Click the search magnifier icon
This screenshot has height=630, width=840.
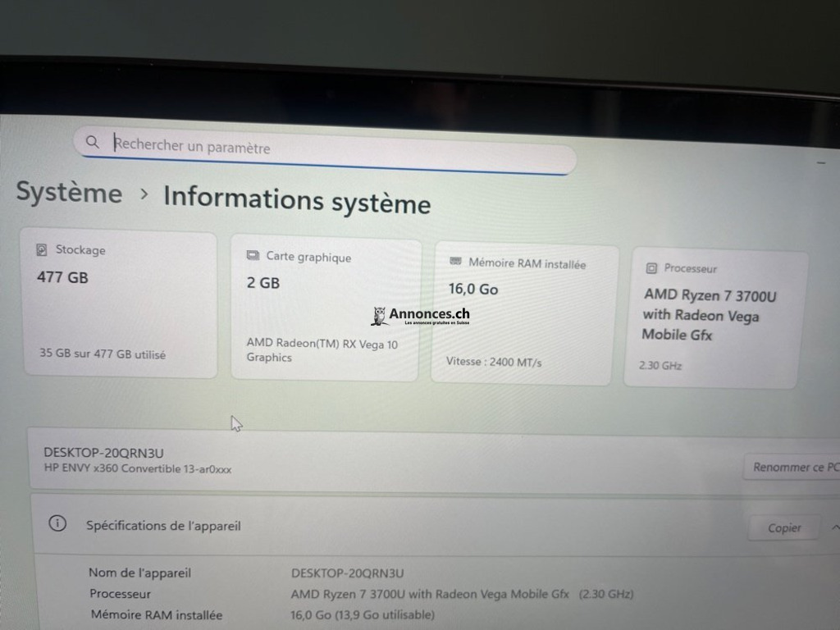pos(93,142)
